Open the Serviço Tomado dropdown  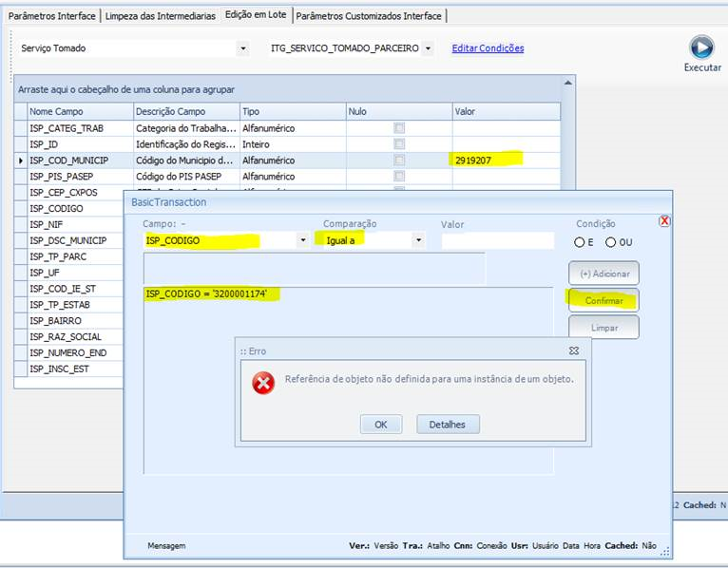click(x=243, y=48)
